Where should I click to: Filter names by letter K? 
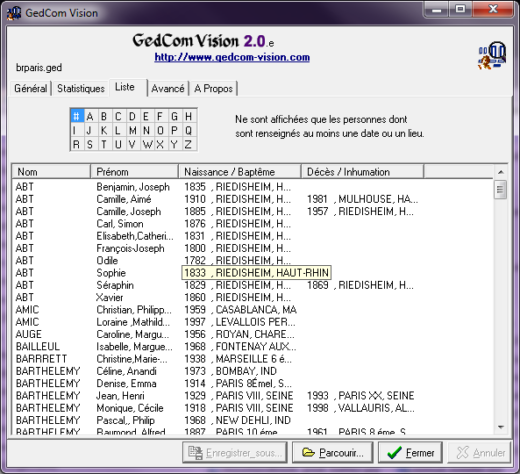tap(104, 130)
